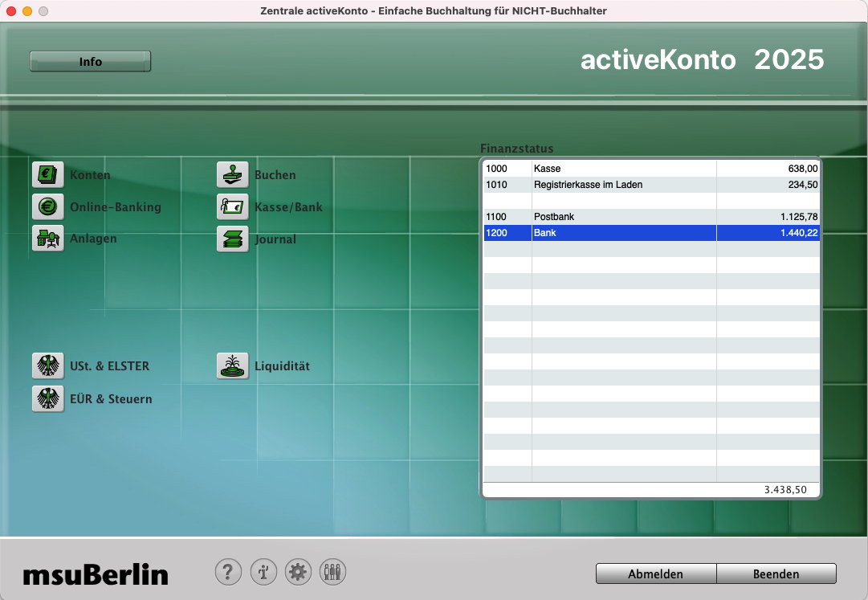Open the Konten accounts icon
Viewport: 868px width, 600px height.
(47, 174)
